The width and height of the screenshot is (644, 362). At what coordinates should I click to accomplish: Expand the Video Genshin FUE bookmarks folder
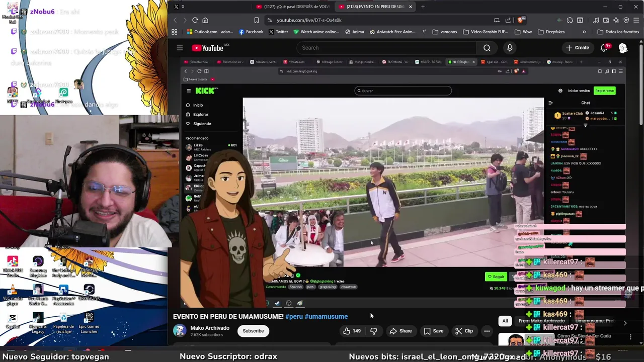pyautogui.click(x=485, y=32)
